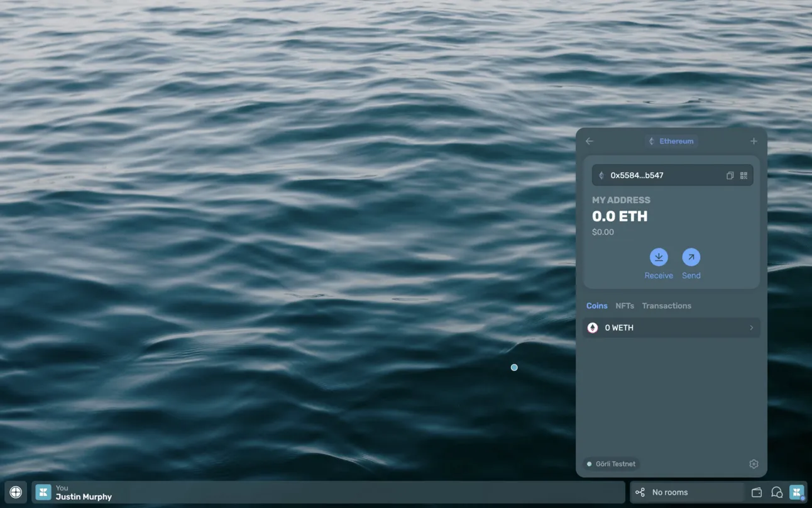The image size is (812, 508).
Task: Toggle the wallet panel icon
Action: [757, 492]
